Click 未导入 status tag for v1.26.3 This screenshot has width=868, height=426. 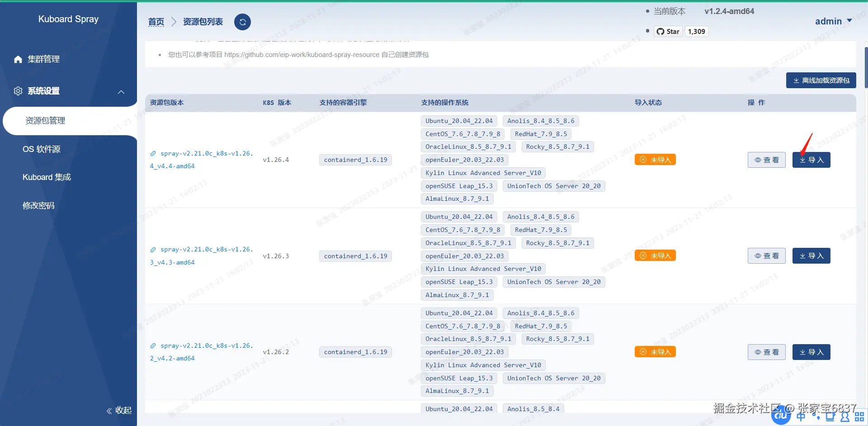coord(655,256)
